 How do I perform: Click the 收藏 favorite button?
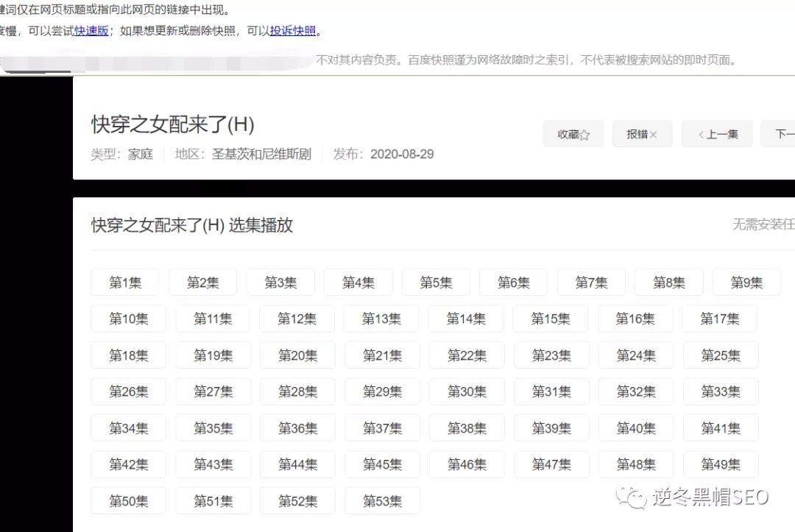tap(573, 134)
